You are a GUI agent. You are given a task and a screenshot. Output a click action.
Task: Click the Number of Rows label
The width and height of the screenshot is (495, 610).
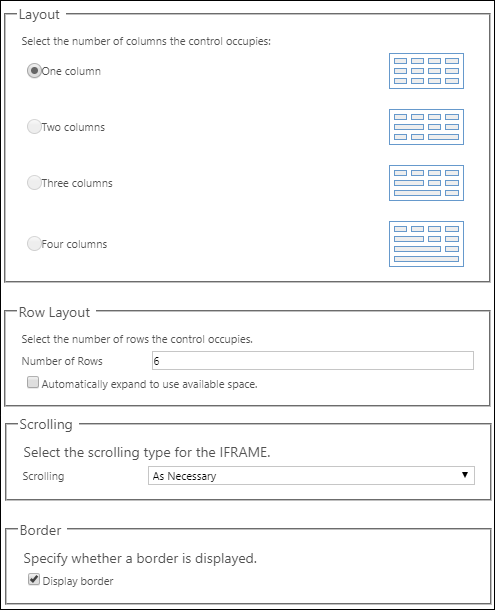tap(62, 361)
